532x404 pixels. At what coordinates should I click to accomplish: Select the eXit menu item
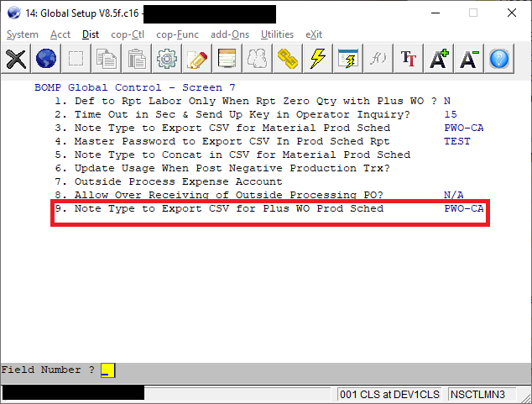click(x=314, y=34)
